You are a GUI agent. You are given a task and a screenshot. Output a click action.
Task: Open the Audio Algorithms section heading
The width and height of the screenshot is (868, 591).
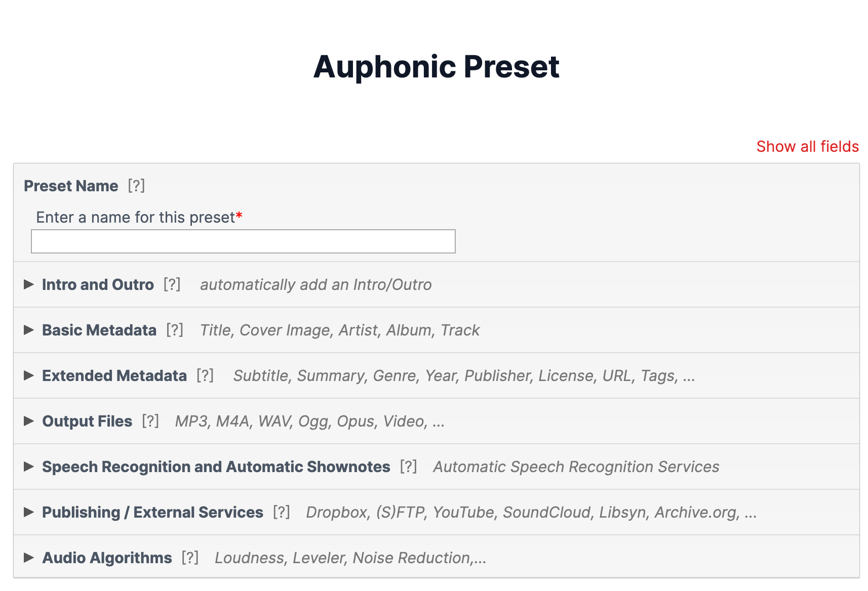(107, 558)
